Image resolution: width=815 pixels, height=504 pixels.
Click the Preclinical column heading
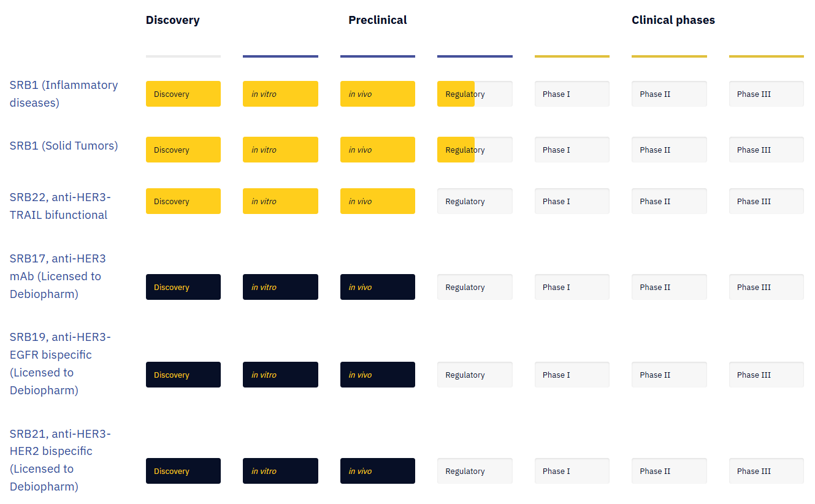coord(378,20)
